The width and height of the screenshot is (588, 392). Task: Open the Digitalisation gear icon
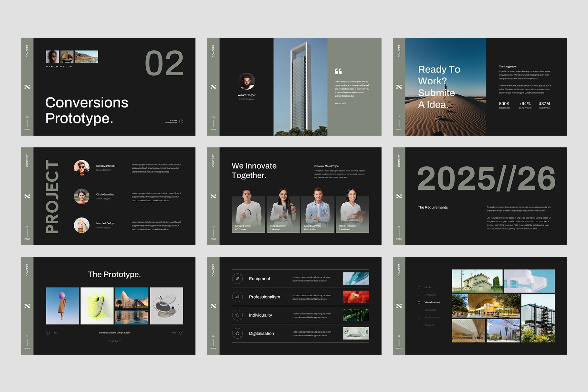[x=237, y=333]
